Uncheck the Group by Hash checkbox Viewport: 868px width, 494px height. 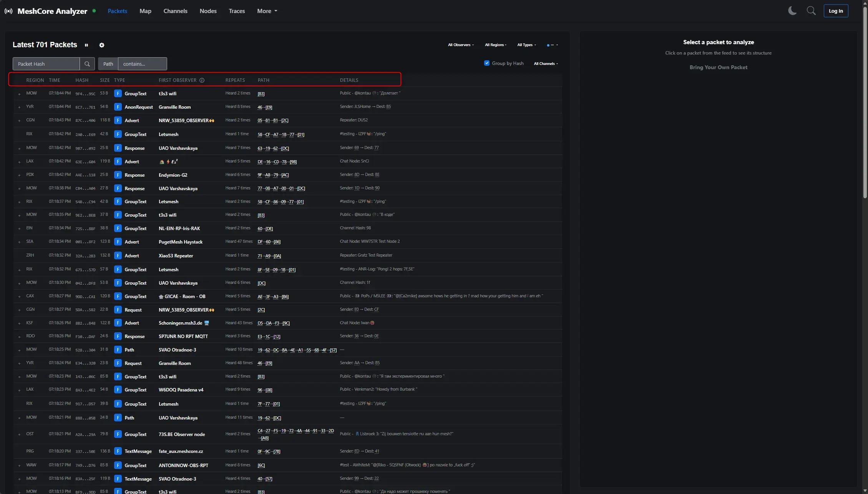point(487,63)
